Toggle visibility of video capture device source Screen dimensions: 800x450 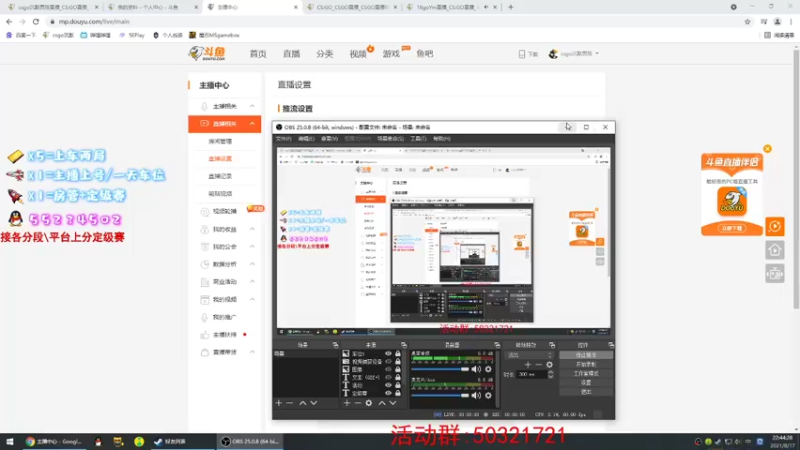[388, 361]
